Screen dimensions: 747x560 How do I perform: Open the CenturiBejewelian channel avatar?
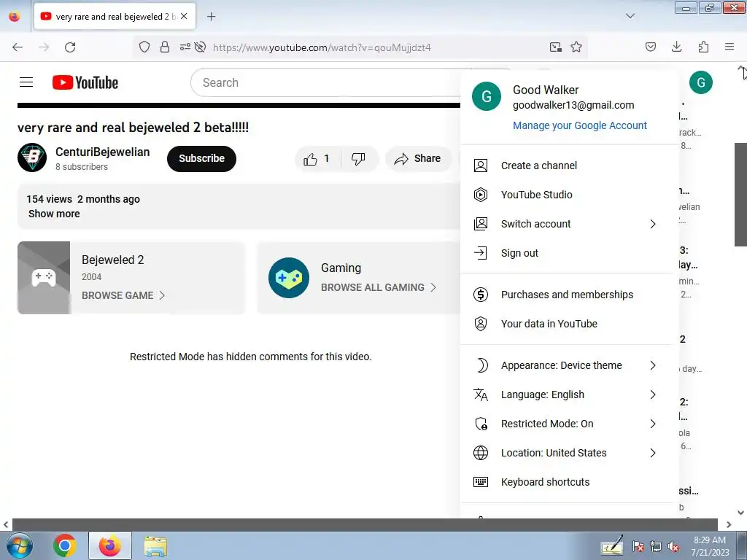point(32,157)
